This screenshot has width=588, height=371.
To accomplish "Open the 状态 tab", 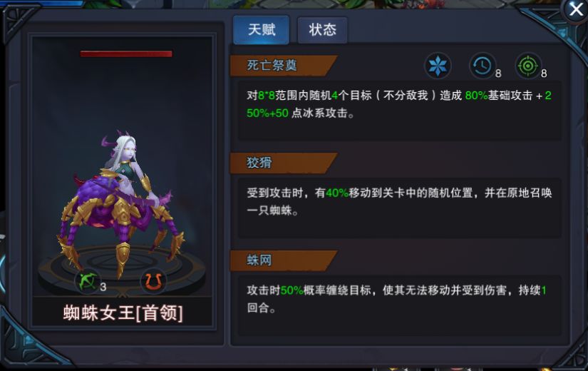I will pos(322,30).
